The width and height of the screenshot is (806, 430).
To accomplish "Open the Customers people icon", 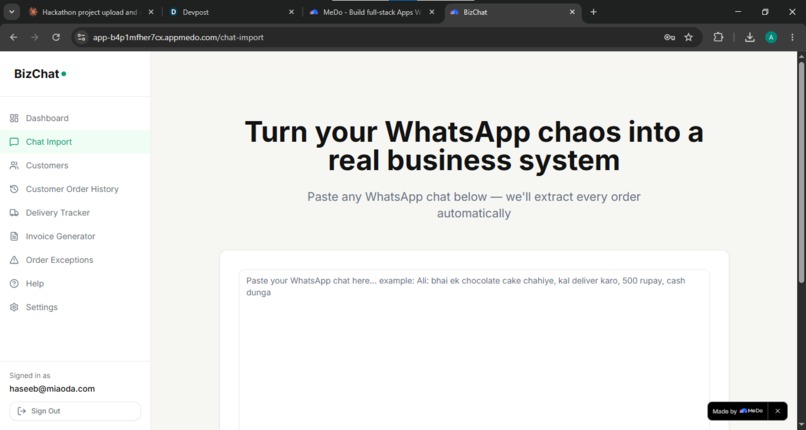I will pyautogui.click(x=14, y=165).
